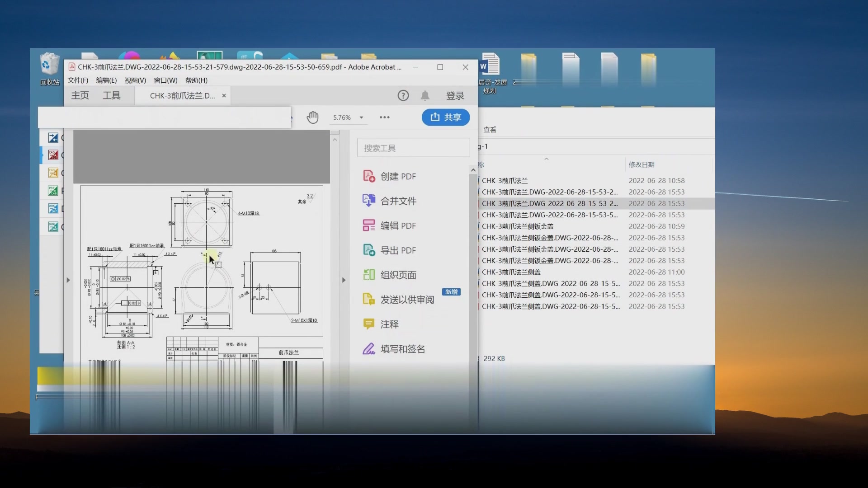Image resolution: width=868 pixels, height=488 pixels.
Task: Sort by the 修改日期 column header
Action: [x=641, y=164]
